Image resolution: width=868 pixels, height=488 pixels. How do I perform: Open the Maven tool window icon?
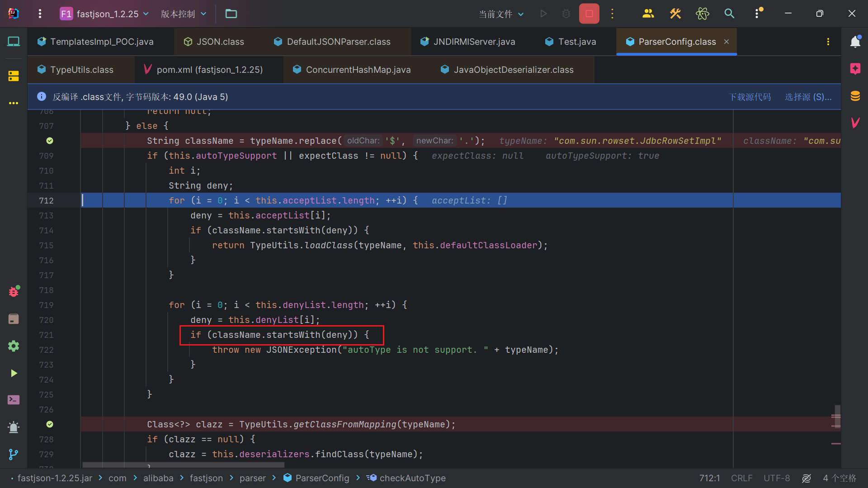pyautogui.click(x=855, y=123)
